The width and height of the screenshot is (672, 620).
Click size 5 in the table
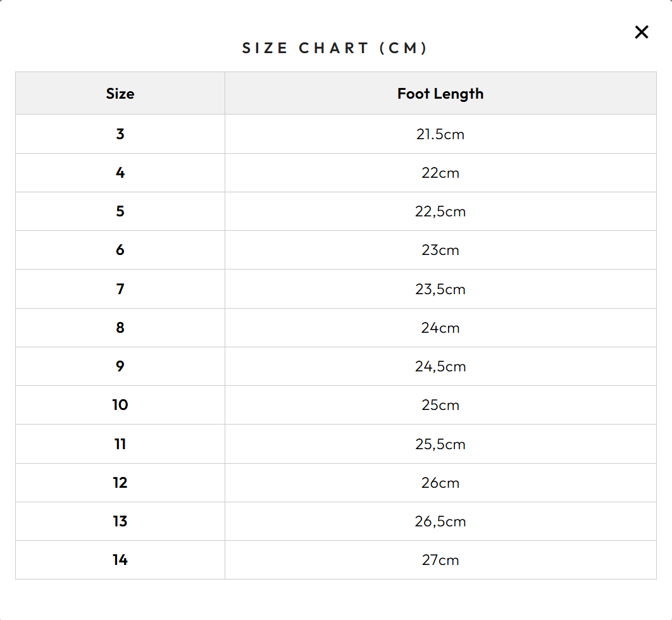tap(120, 211)
